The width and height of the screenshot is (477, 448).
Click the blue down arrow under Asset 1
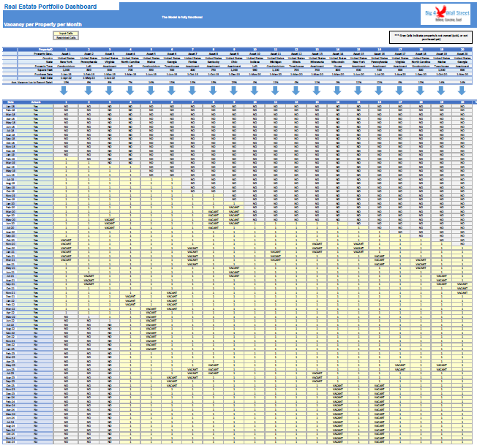[x=64, y=91]
